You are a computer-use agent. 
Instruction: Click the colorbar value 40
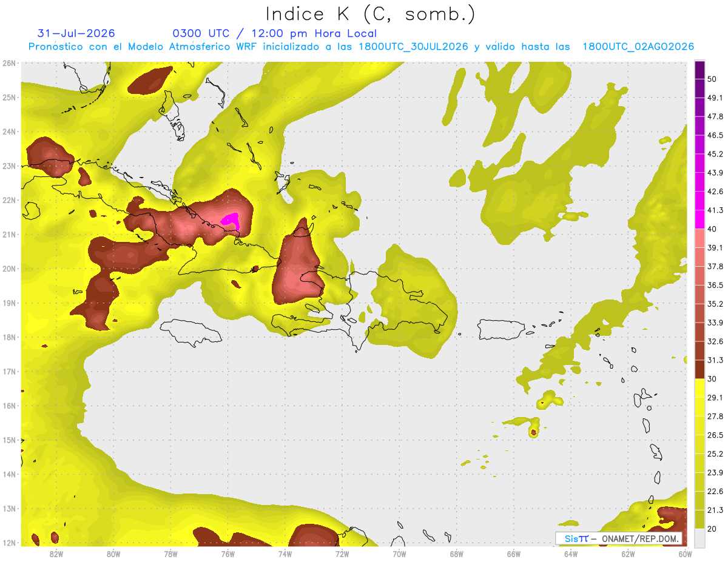pyautogui.click(x=712, y=229)
